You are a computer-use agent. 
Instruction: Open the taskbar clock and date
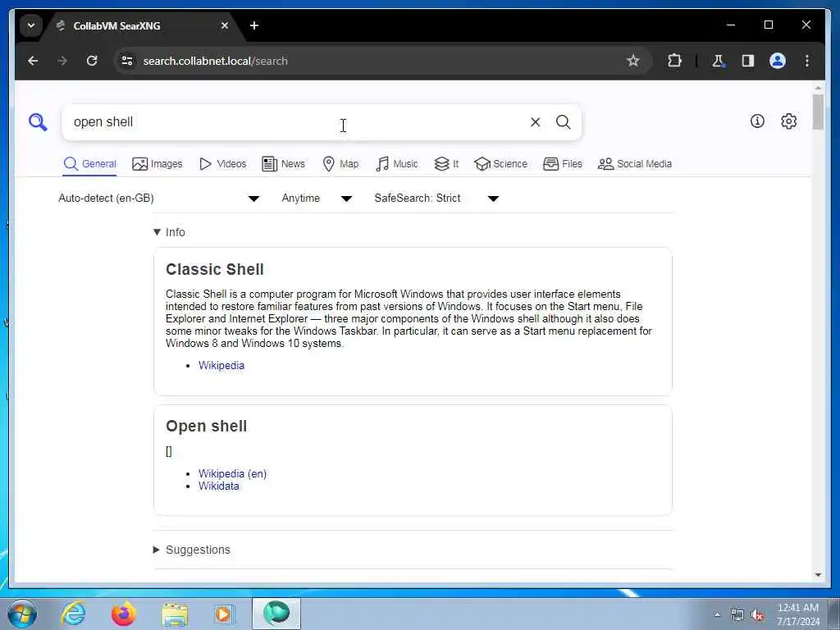coord(798,614)
